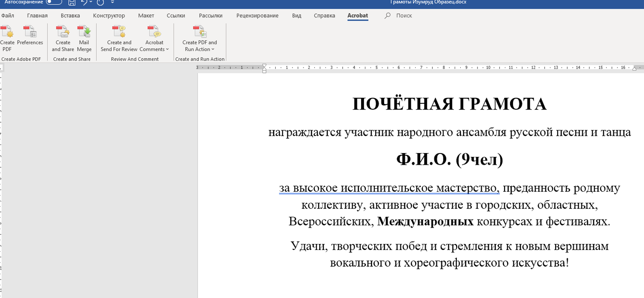Select the Справка tab

click(325, 15)
